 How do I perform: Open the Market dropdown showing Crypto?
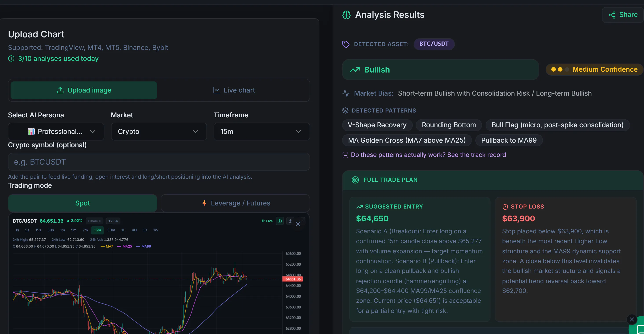(x=159, y=132)
